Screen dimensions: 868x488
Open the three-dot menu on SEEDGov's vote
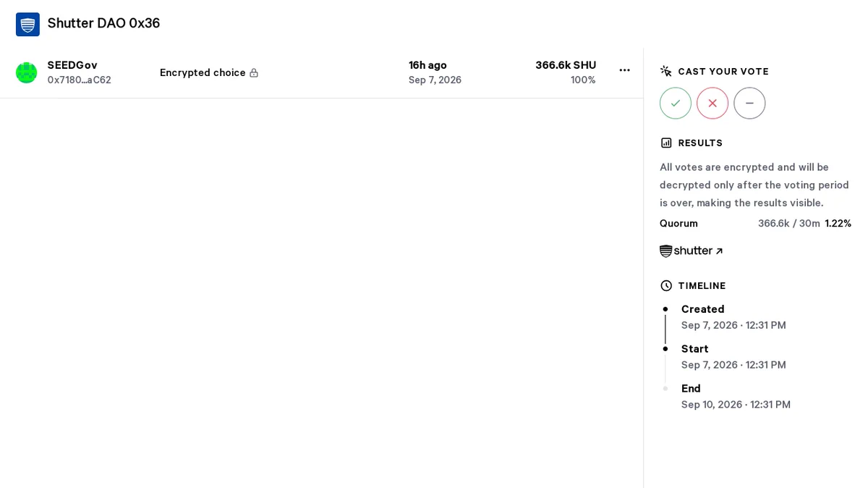tap(625, 70)
